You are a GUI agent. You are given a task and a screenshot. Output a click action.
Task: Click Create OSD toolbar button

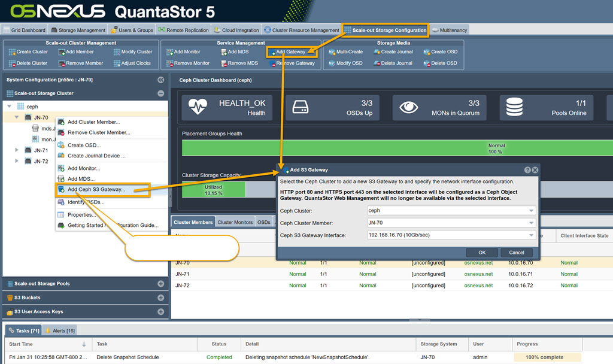click(x=441, y=51)
